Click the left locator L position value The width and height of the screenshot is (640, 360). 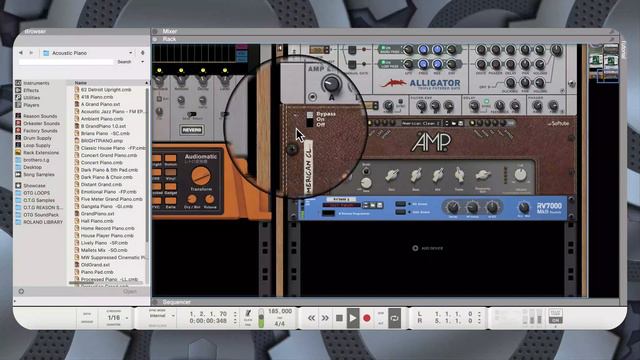pyautogui.click(x=453, y=314)
